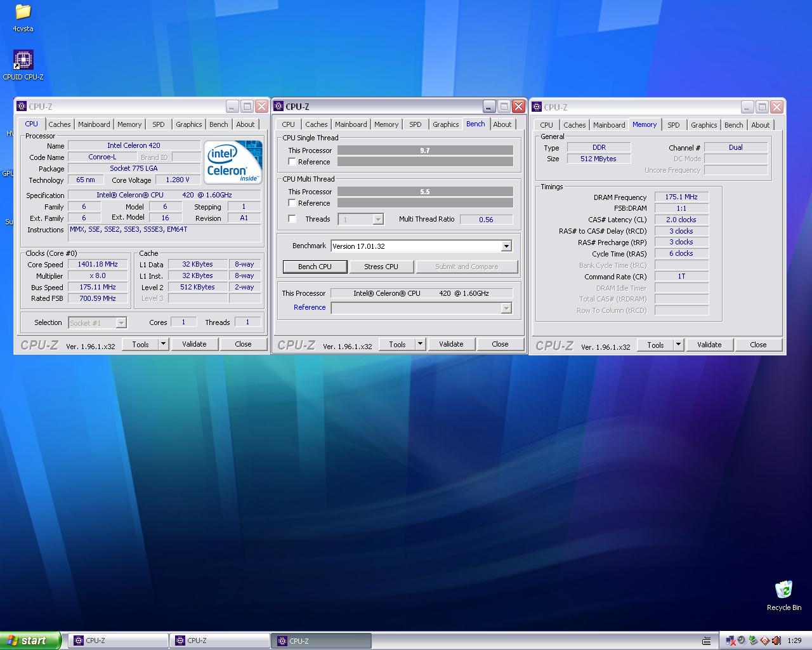
Task: Click the multi thread score bar 5.5
Action: point(425,192)
